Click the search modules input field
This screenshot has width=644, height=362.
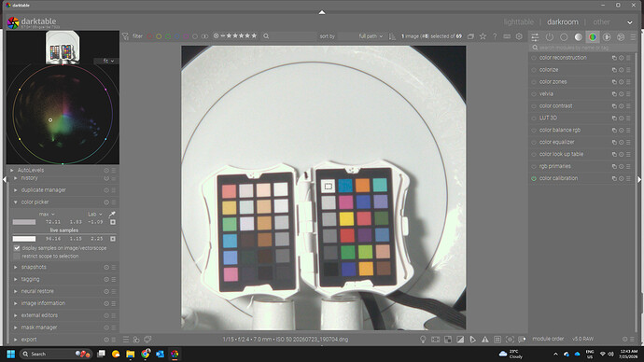[582, 48]
